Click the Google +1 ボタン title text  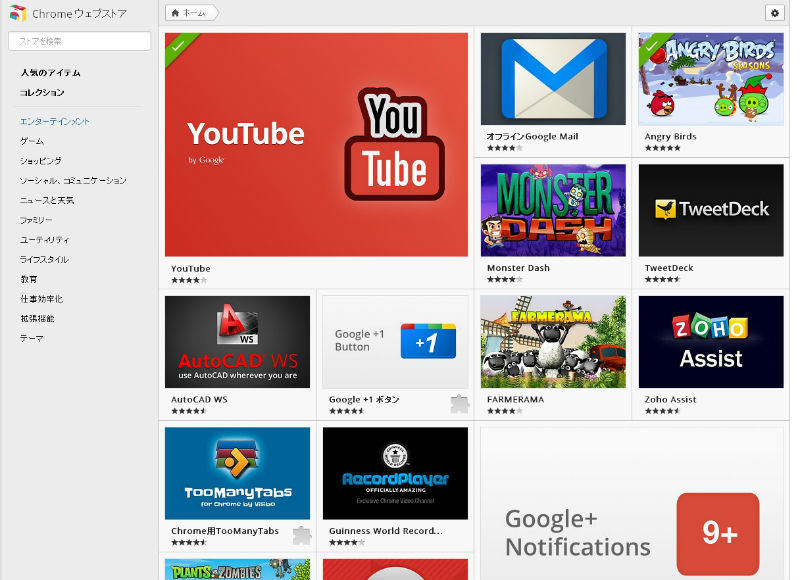pyautogui.click(x=364, y=399)
